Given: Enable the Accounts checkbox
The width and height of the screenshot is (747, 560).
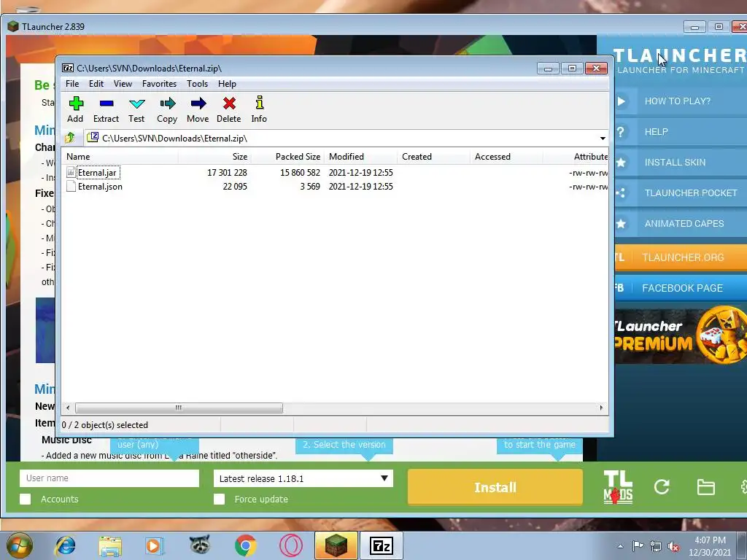Looking at the screenshot, I should 26,499.
